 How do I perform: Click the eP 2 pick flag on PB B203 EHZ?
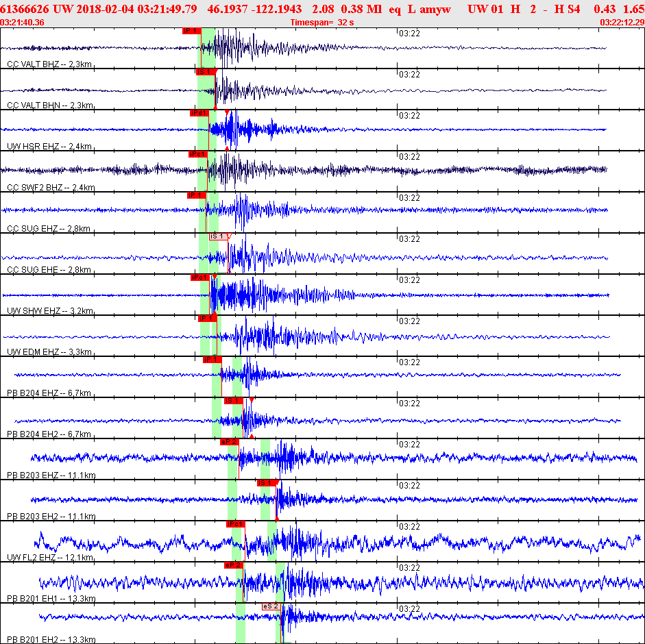coord(229,442)
